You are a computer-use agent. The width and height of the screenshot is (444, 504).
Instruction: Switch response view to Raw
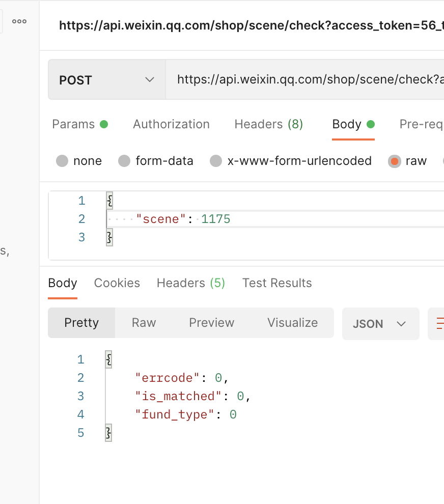[x=144, y=323]
